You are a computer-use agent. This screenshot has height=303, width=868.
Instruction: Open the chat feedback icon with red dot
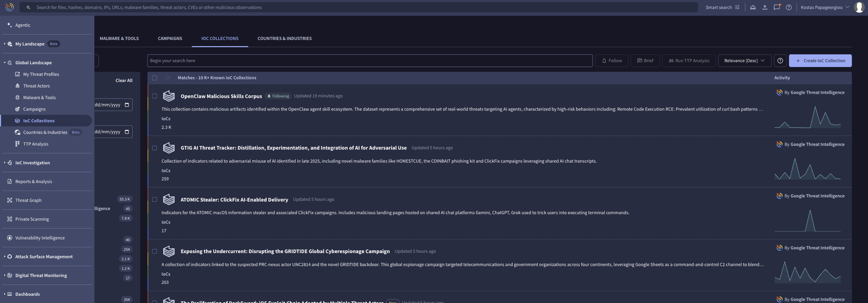click(777, 7)
